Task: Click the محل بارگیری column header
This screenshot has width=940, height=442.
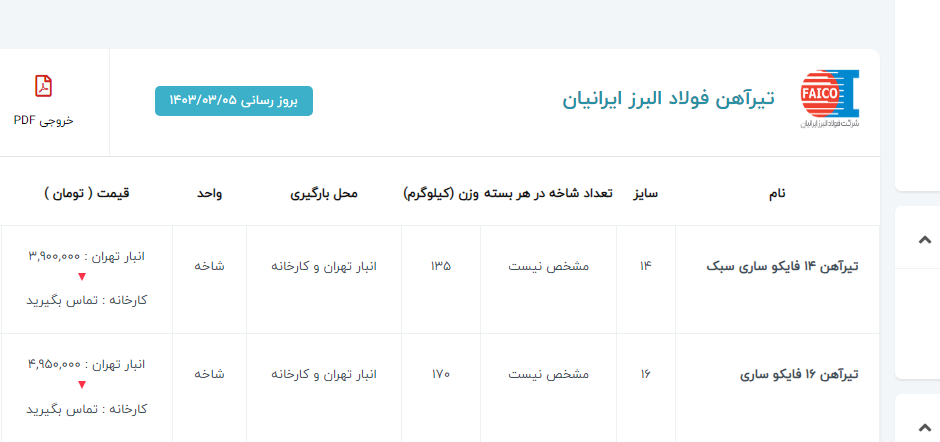Action: [324, 193]
